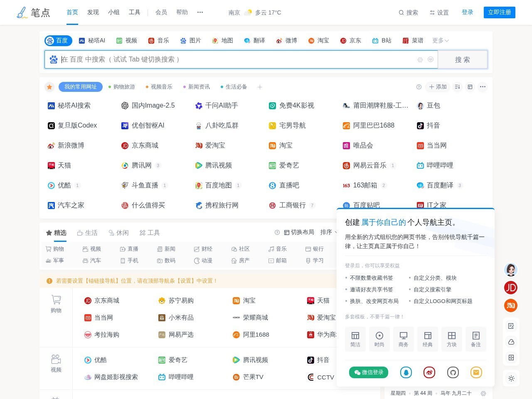Choose 秘塔AI as the search engine
This screenshot has height=399, width=532.
tap(92, 40)
